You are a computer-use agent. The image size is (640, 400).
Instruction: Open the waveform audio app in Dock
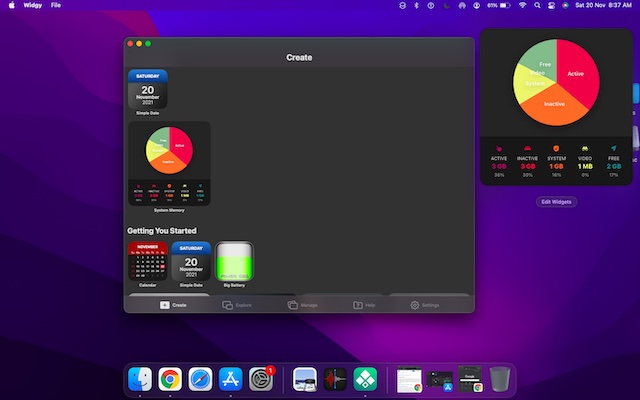point(335,379)
